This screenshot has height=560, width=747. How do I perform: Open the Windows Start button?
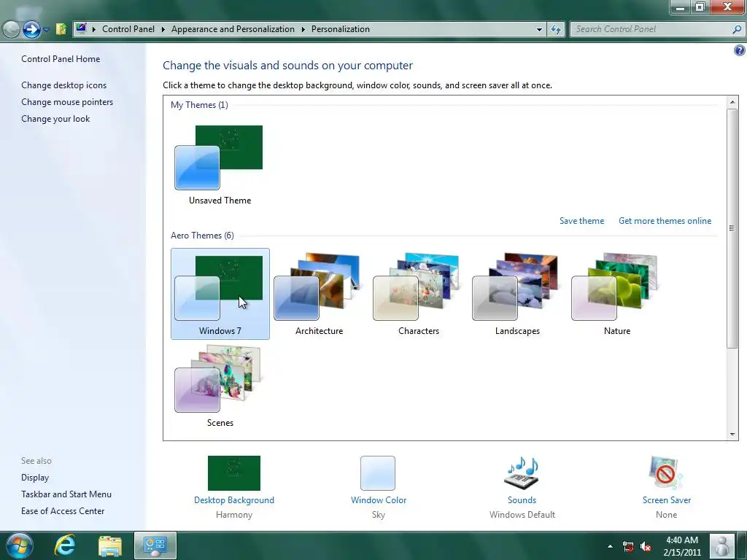[19, 545]
